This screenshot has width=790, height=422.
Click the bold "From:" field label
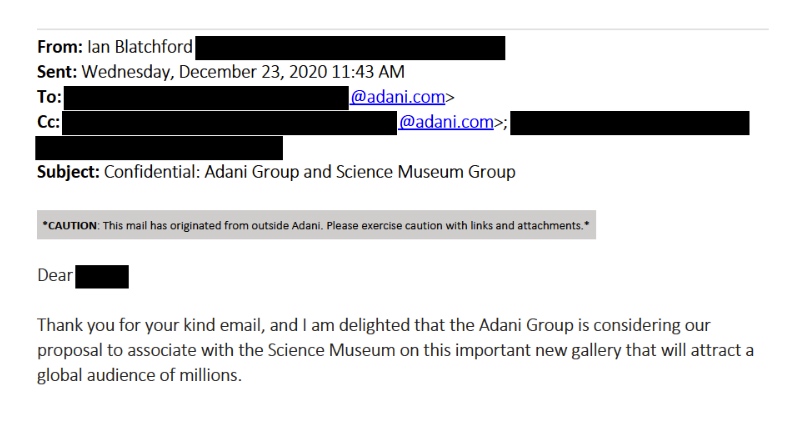(x=58, y=47)
